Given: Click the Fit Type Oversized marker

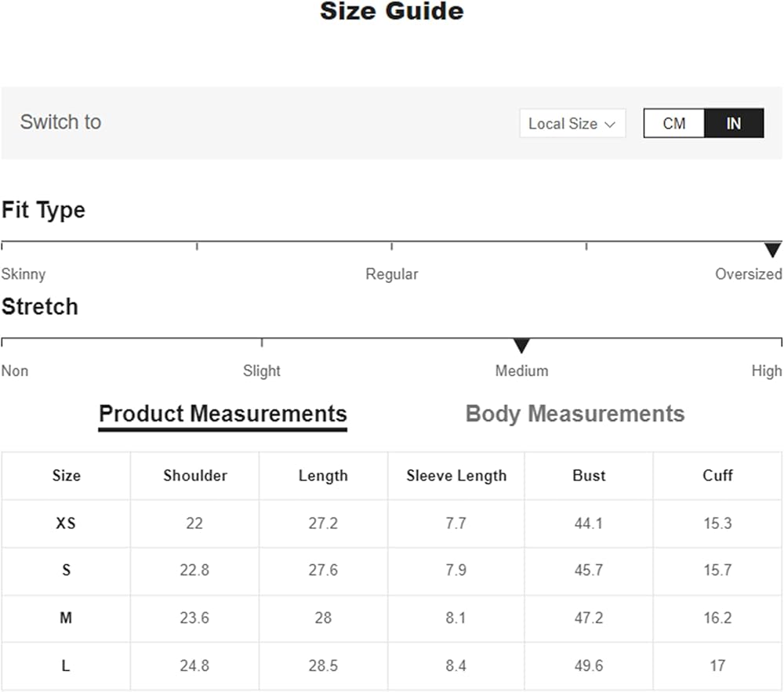Looking at the screenshot, I should pyautogui.click(x=772, y=250).
